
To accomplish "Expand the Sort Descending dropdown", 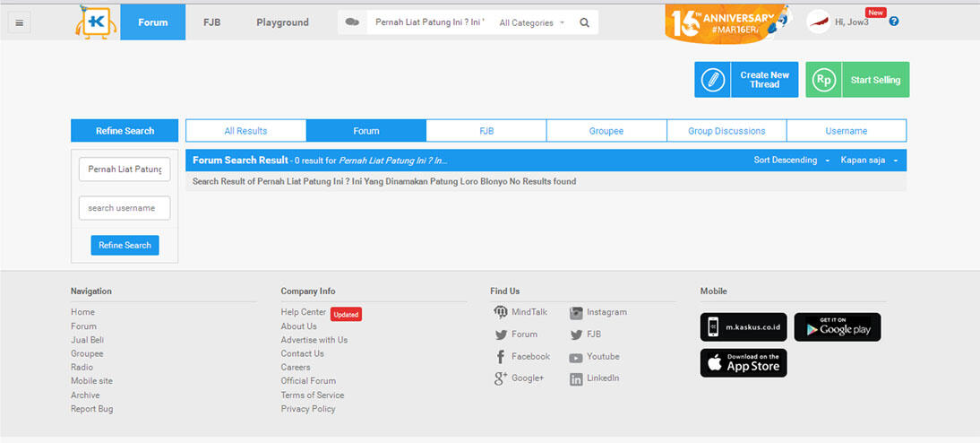I will point(792,161).
